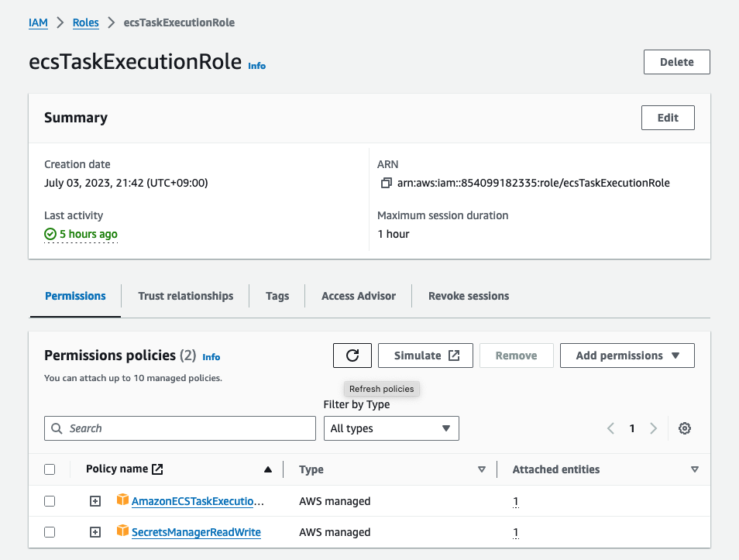The height and width of the screenshot is (560, 739).
Task: Click the orange policy icon for SecretsManagerReadWrite
Action: point(122,531)
